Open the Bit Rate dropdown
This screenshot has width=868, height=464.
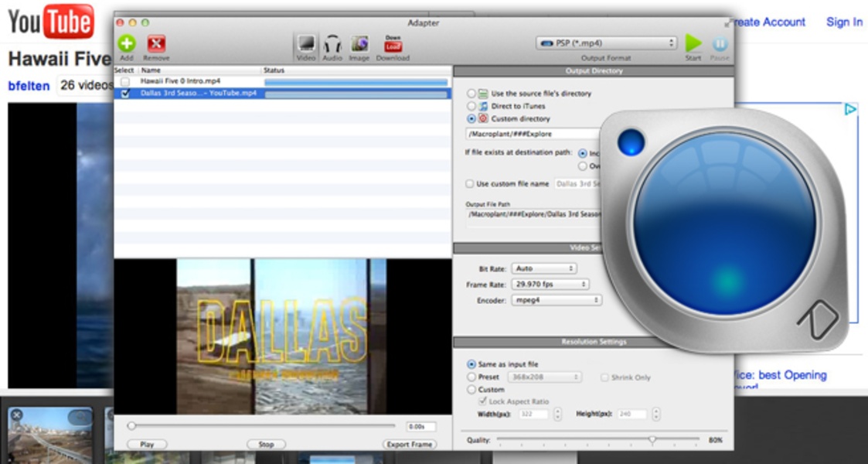(544, 268)
